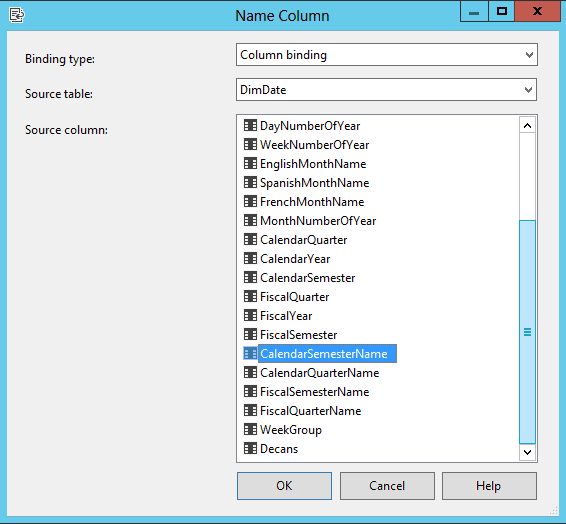Click the column icon beside WeekGroup
Screen dimensions: 566x524
point(250,429)
